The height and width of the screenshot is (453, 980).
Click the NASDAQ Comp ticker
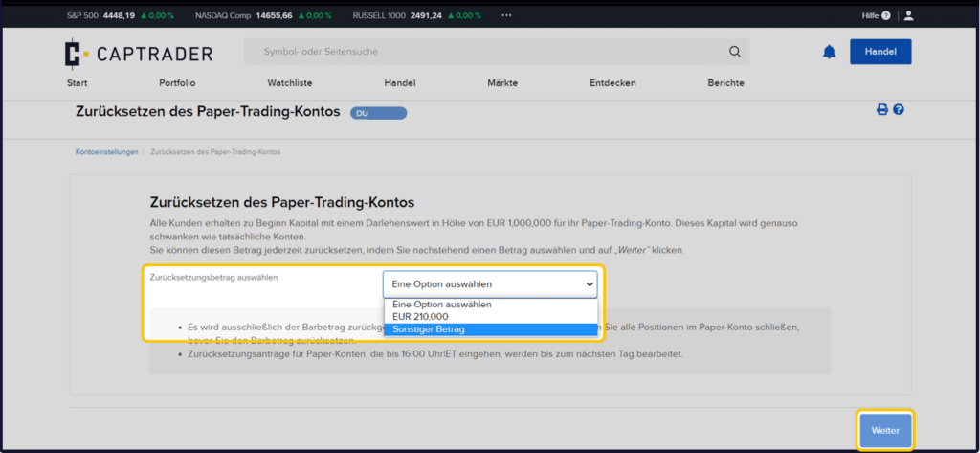(x=265, y=15)
